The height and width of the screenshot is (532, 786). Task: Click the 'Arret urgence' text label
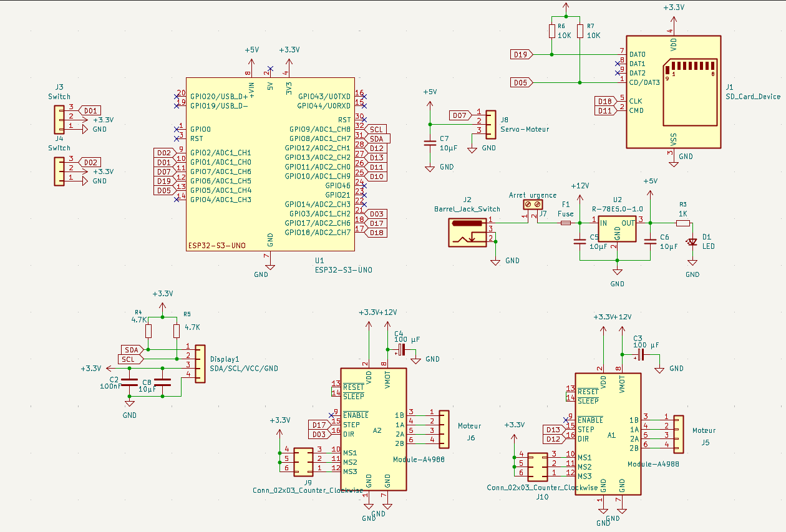click(x=532, y=195)
